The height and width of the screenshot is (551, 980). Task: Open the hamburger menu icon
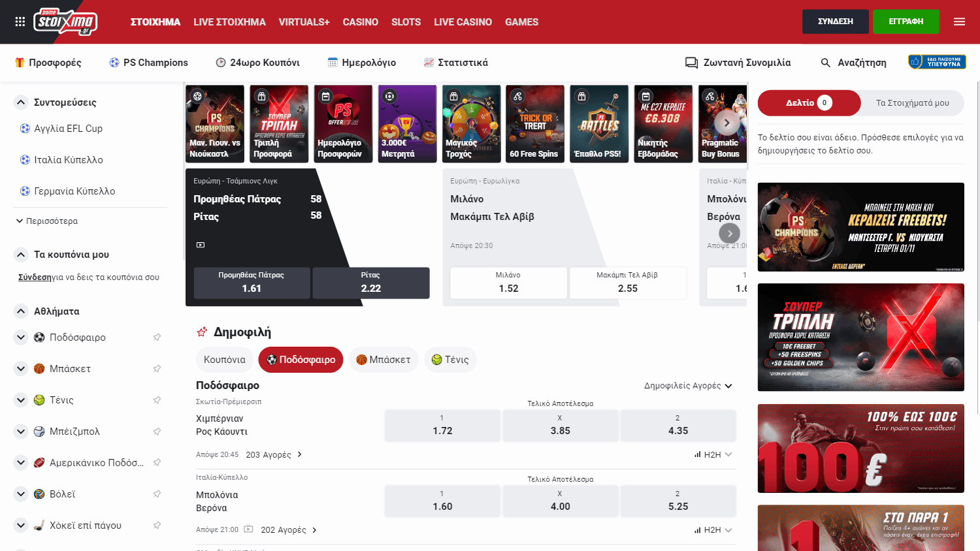(x=959, y=22)
